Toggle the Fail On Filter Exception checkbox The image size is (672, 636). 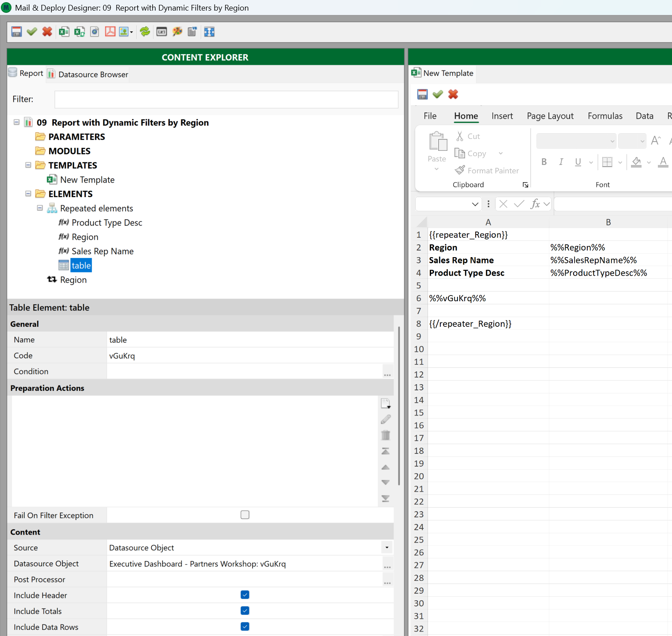tap(245, 515)
